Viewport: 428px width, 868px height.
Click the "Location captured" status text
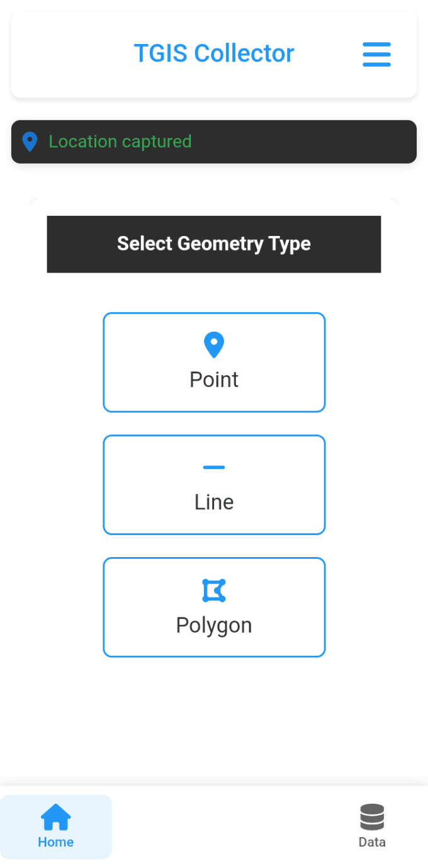120,142
